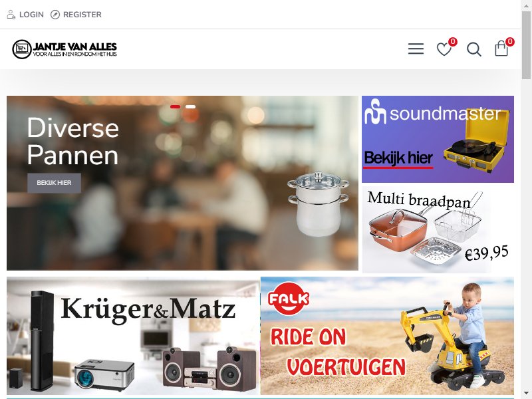Open the Ride On Voertuigen banner
This screenshot has height=399, width=532.
pos(387,336)
